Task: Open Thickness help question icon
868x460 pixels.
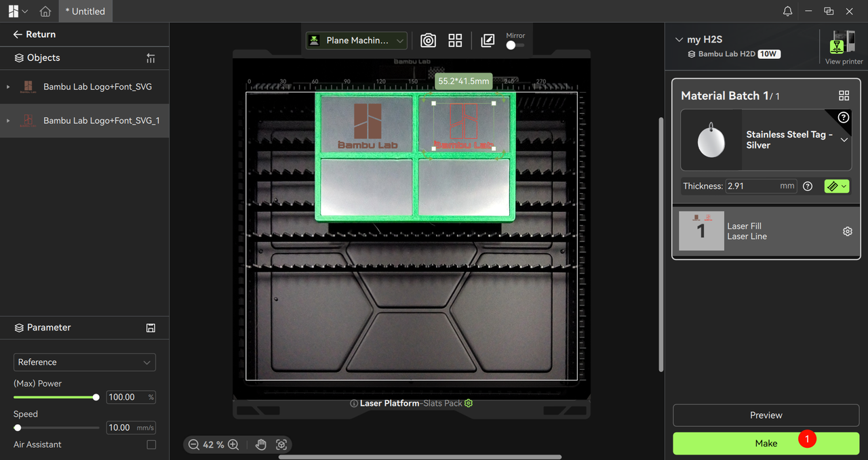Action: (x=808, y=186)
